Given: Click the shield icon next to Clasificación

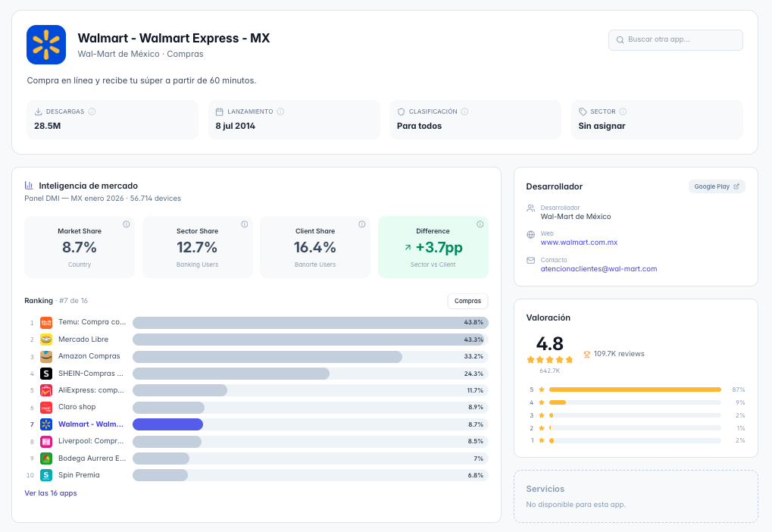Looking at the screenshot, I should click(401, 112).
